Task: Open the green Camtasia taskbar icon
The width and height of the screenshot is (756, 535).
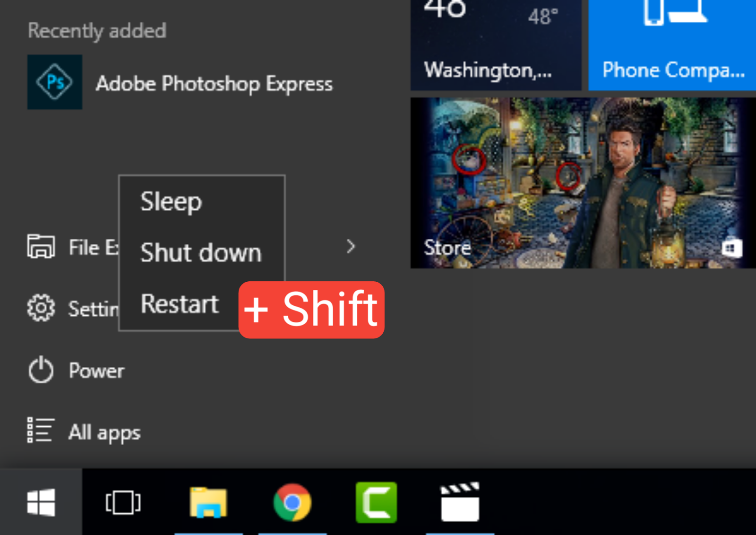Action: coord(376,502)
